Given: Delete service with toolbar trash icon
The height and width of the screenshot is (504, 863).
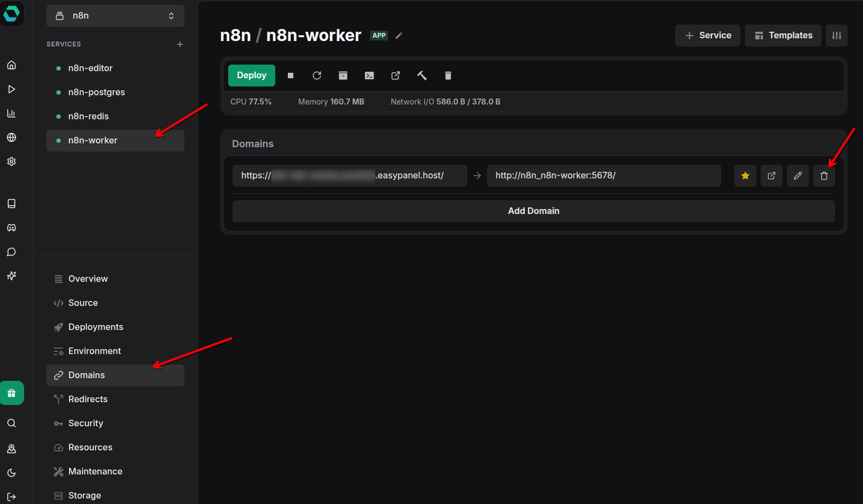Looking at the screenshot, I should (x=448, y=76).
